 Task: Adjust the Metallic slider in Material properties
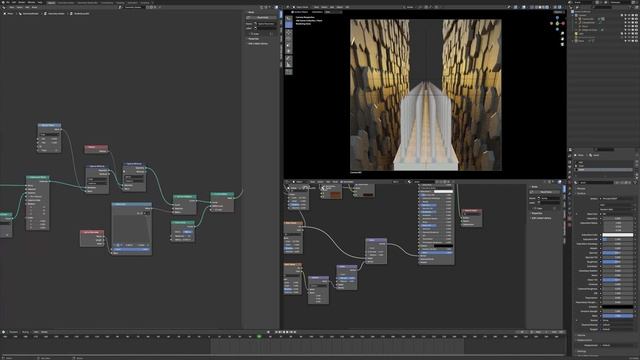tap(618, 248)
